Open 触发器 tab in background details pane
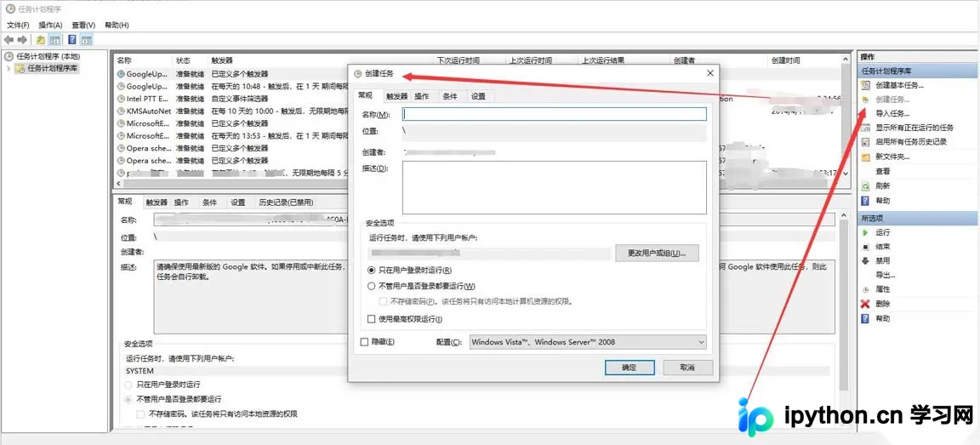980x445 pixels. click(x=157, y=203)
